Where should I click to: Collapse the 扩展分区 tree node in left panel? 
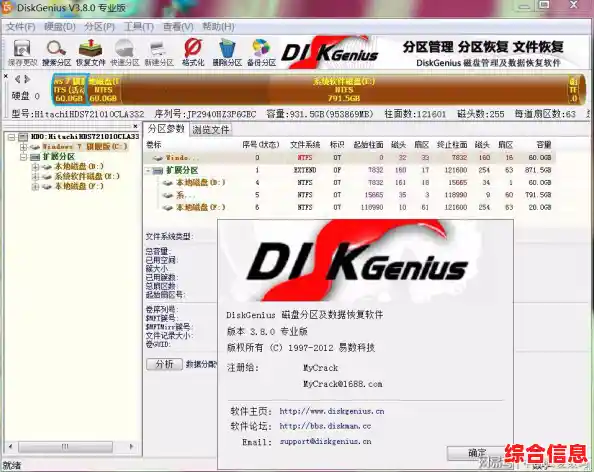point(23,156)
